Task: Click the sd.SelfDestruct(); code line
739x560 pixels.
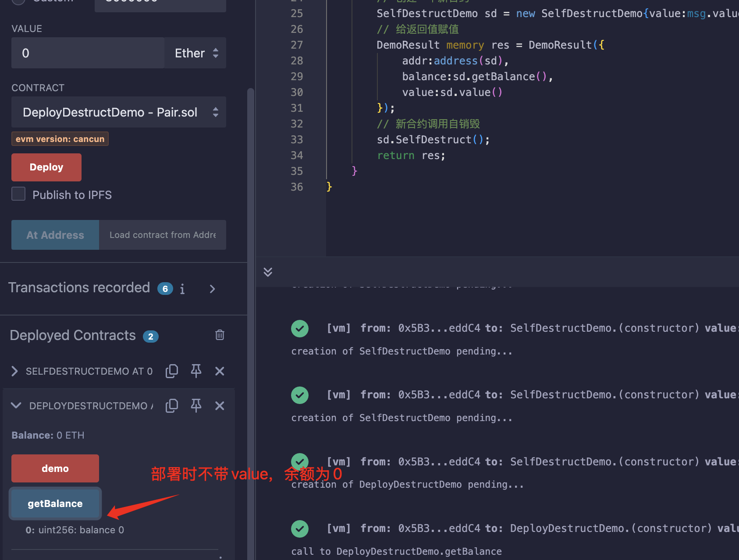Action: (x=433, y=139)
